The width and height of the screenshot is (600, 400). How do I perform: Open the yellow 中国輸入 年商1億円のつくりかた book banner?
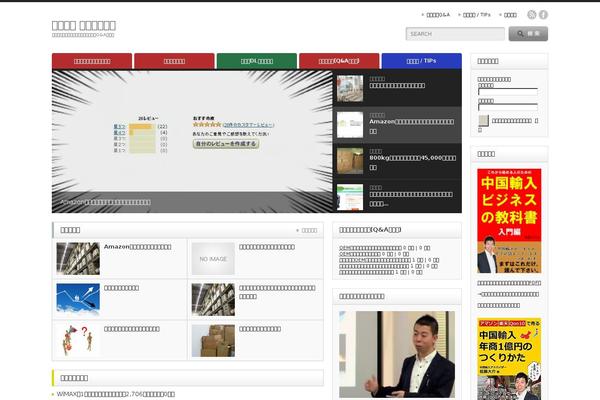click(x=509, y=359)
